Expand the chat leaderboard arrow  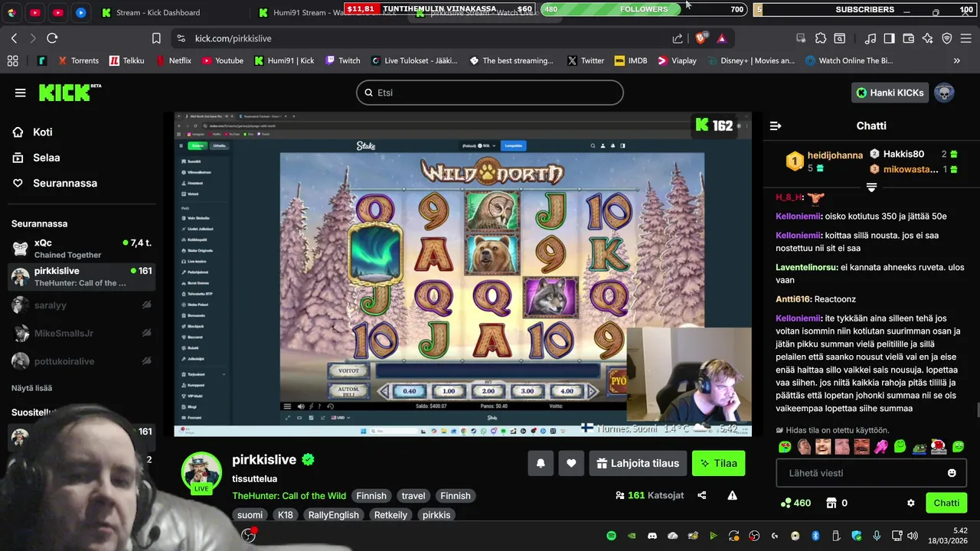click(871, 187)
